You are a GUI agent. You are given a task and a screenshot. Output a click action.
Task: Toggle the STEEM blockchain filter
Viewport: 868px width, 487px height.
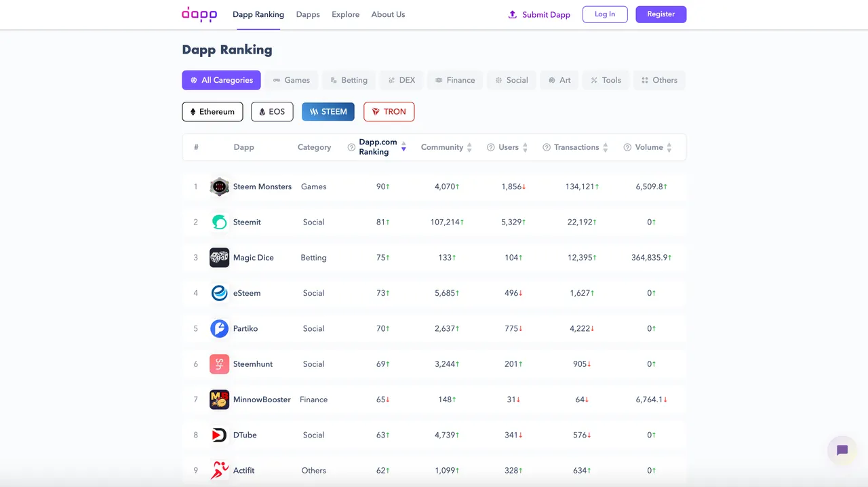click(x=328, y=112)
